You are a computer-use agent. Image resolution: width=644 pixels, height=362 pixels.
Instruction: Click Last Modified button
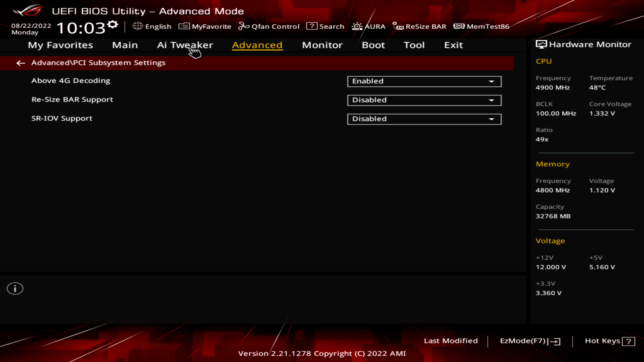coord(451,340)
